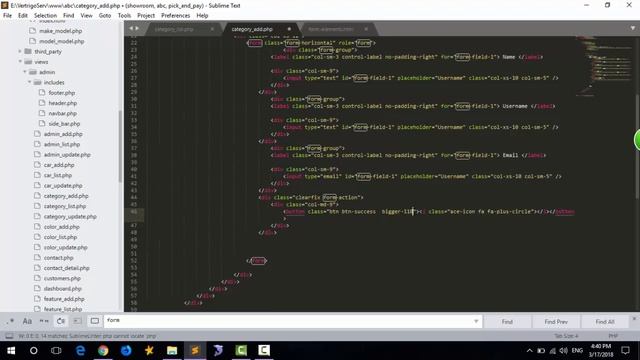Open Google Chrome from taskbar
Image resolution: width=640 pixels, height=360 pixels.
point(103,350)
